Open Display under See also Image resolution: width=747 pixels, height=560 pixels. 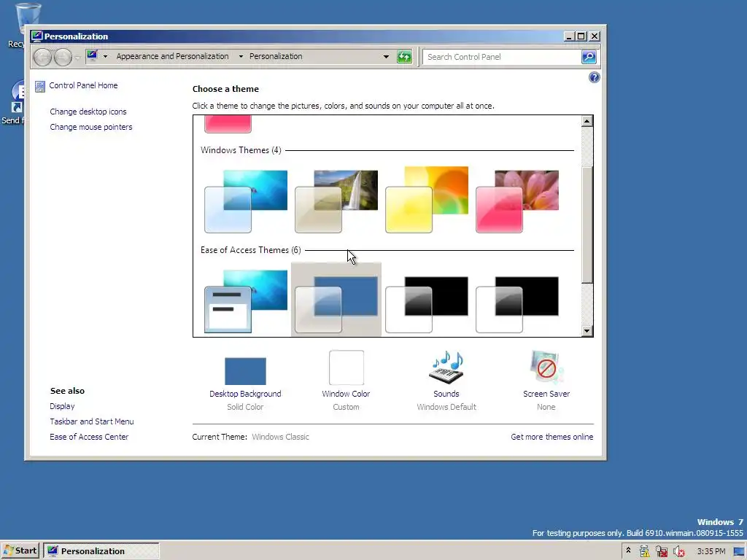63,406
